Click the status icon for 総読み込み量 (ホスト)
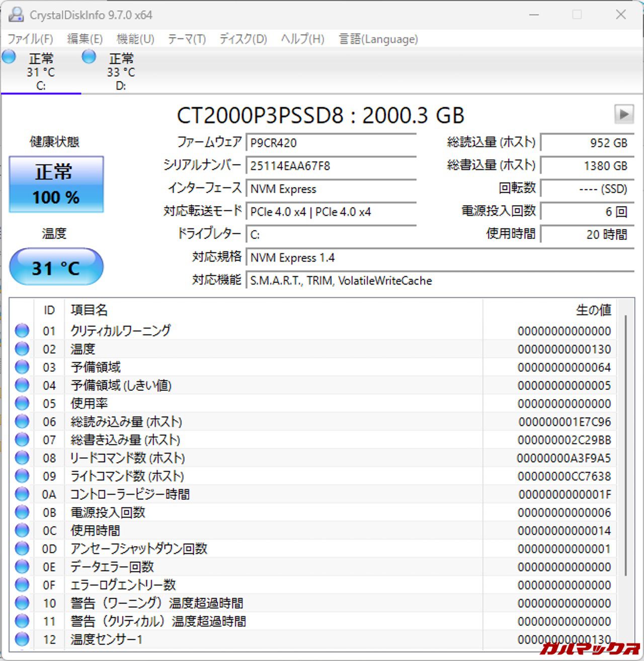The height and width of the screenshot is (661, 644). (x=22, y=421)
